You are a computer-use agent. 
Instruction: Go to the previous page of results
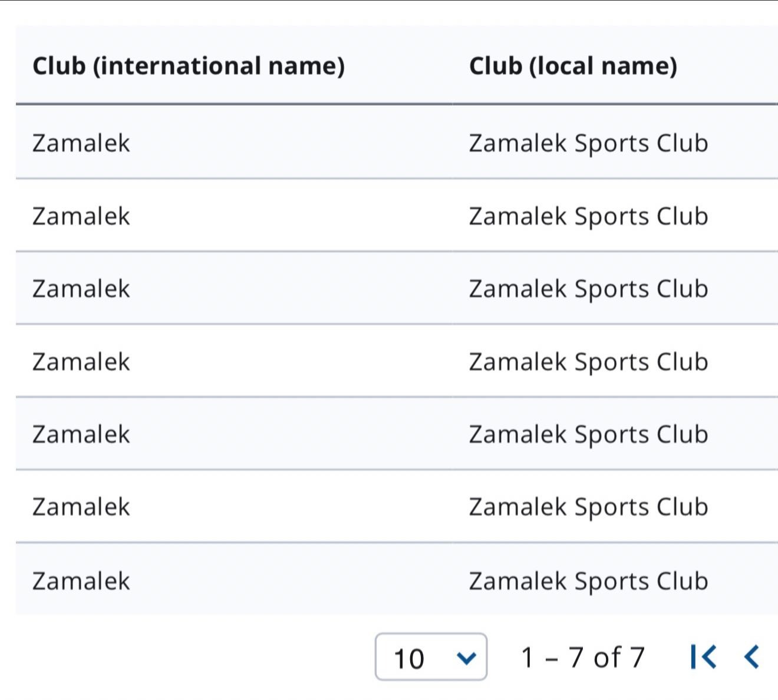[x=751, y=656]
